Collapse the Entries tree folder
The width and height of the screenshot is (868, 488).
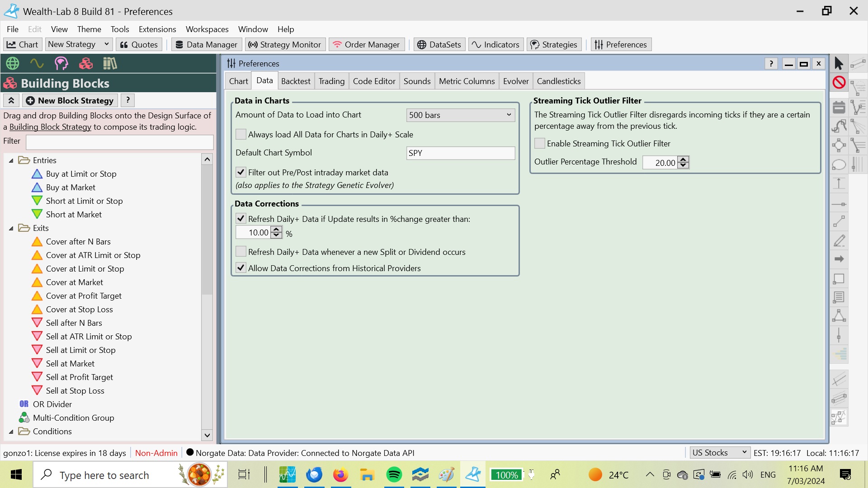pyautogui.click(x=11, y=160)
